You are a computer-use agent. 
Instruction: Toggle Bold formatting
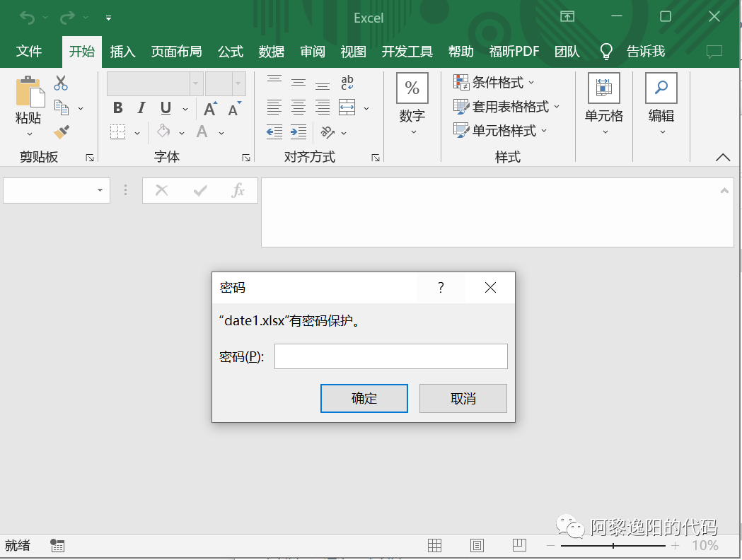tap(118, 108)
